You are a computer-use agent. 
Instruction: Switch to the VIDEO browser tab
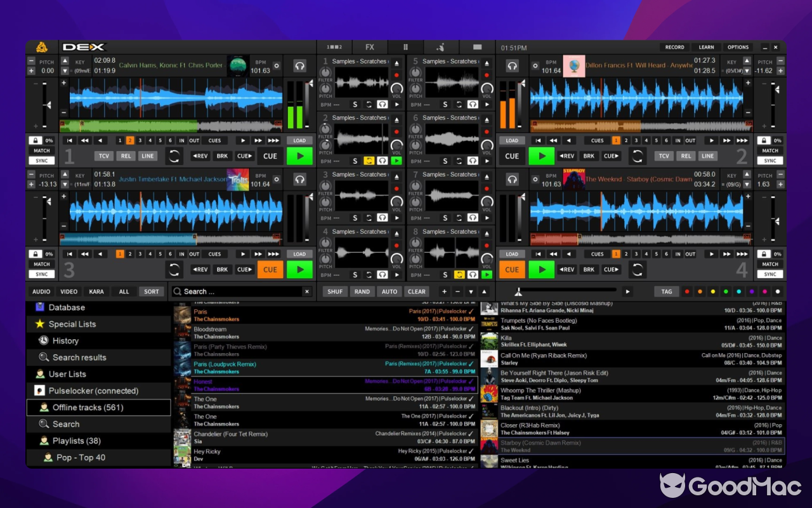pyautogui.click(x=69, y=291)
